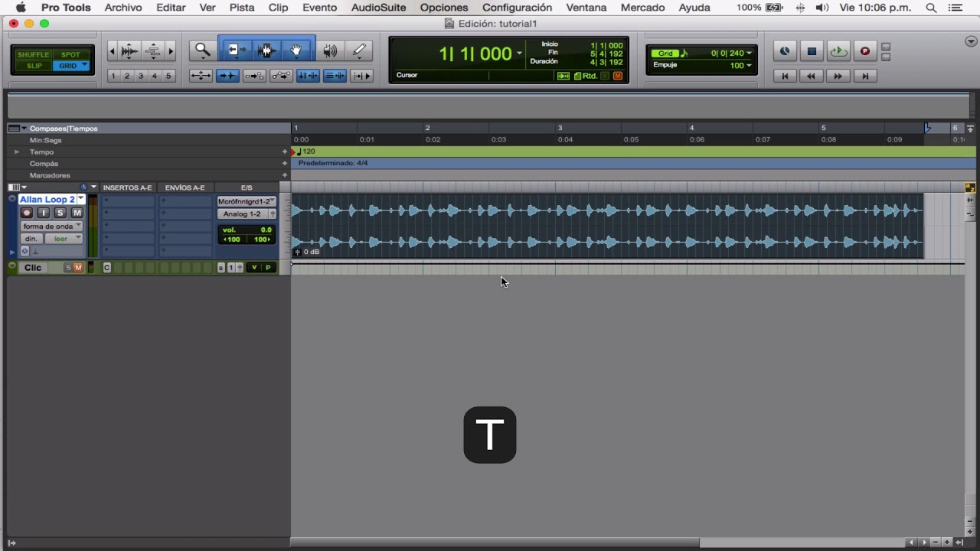Unmute the Clic track
Viewport: 980px width, 551px height.
point(78,268)
